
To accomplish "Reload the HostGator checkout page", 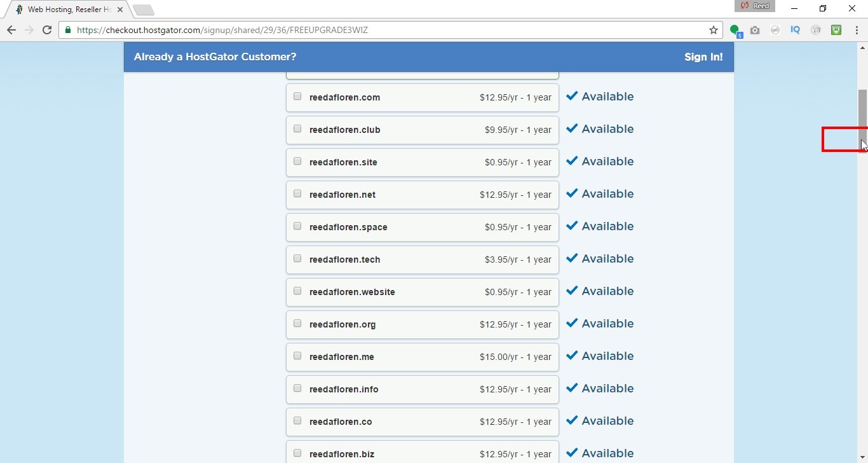I will [x=47, y=30].
